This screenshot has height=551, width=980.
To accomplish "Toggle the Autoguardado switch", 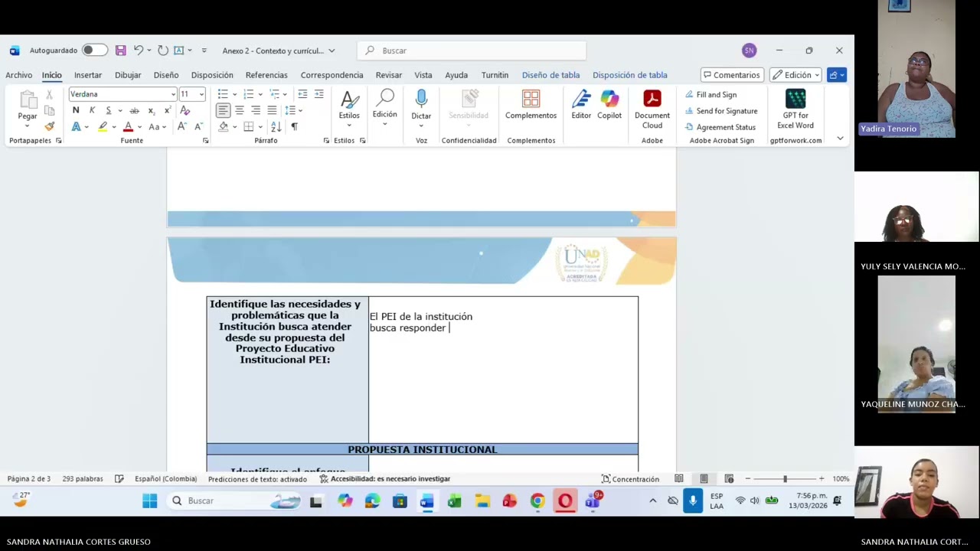I will (x=94, y=51).
